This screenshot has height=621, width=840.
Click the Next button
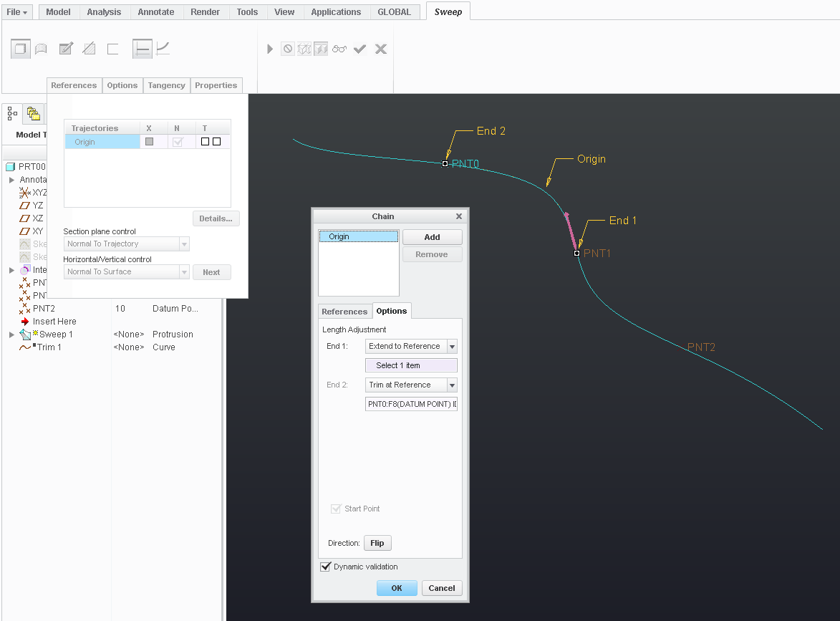pos(211,272)
